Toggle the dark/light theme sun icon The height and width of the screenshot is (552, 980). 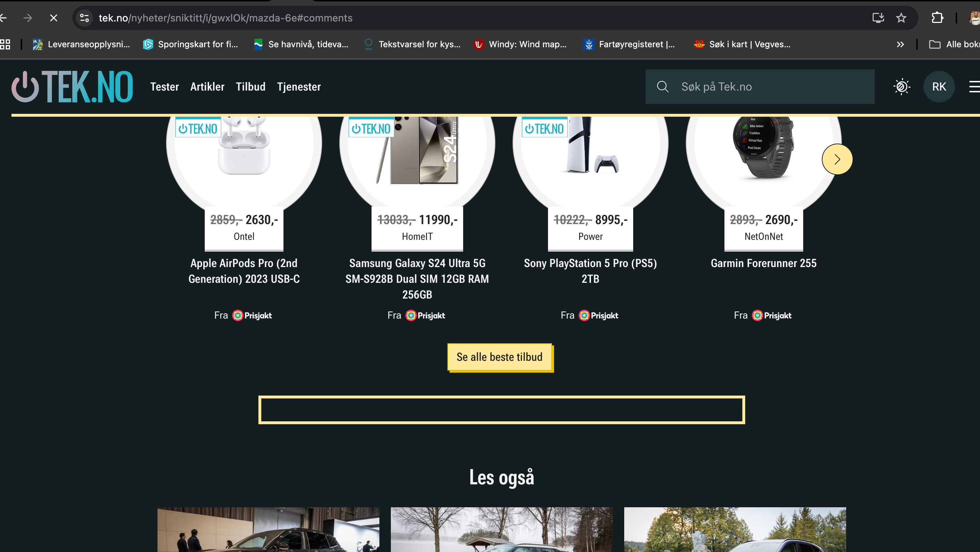[x=902, y=87]
